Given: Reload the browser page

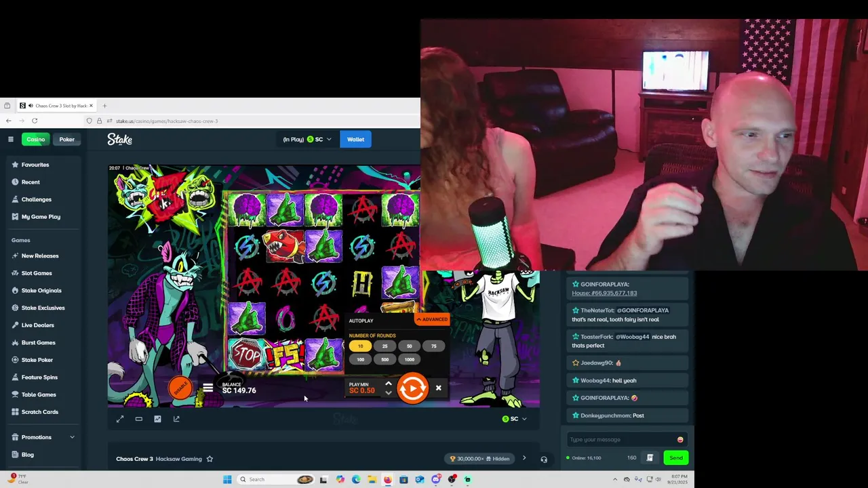Looking at the screenshot, I should coord(35,121).
